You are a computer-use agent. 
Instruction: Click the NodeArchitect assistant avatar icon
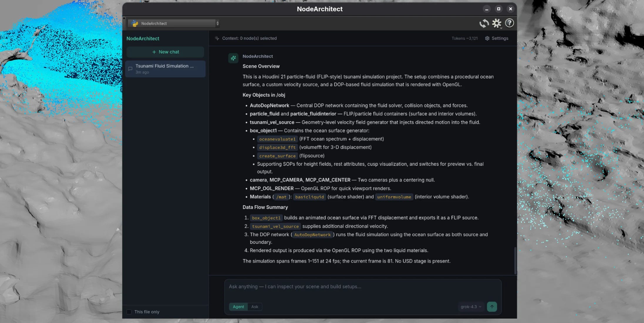(233, 58)
